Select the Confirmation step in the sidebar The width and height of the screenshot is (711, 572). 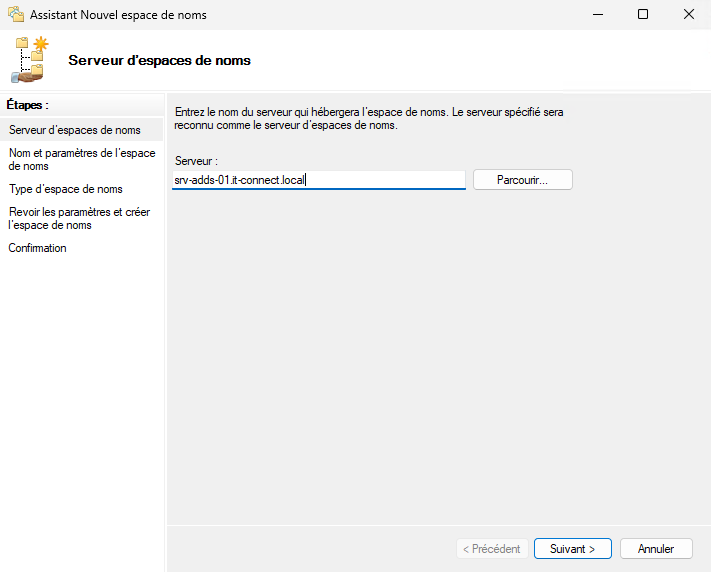[x=38, y=248]
